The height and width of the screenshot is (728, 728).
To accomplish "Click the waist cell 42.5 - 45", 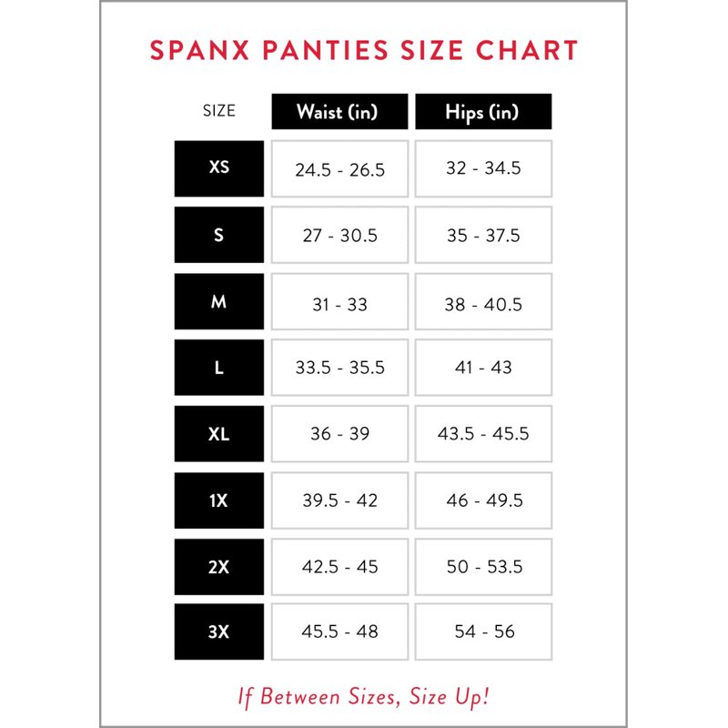I will pyautogui.click(x=339, y=566).
